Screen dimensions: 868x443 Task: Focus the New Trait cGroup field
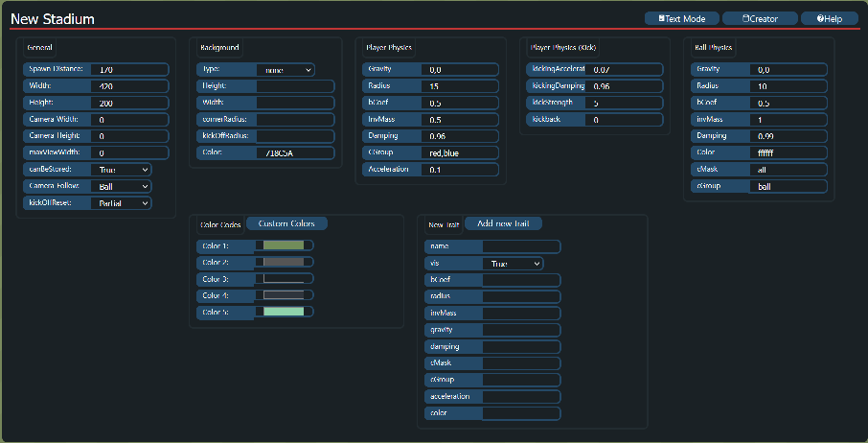pyautogui.click(x=521, y=380)
